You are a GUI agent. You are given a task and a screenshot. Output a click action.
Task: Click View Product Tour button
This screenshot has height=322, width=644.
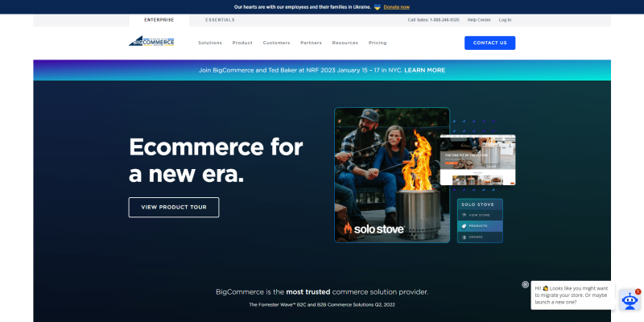[x=174, y=208]
